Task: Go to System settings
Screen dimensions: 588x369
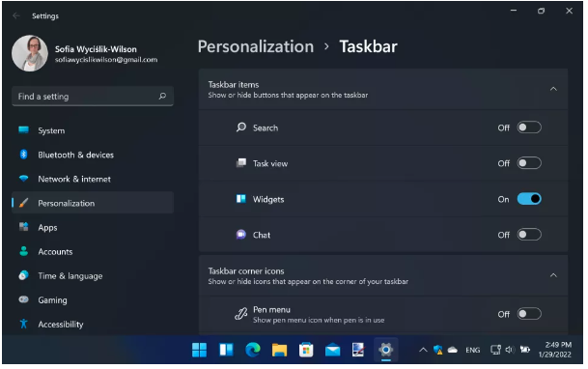Action: point(93,130)
